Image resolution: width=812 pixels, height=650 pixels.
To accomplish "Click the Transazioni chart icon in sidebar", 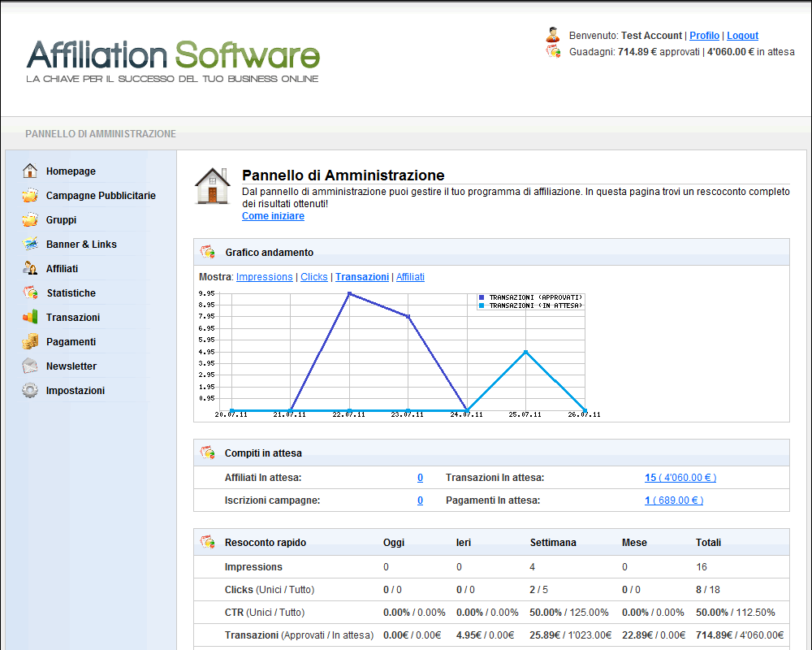I will (x=30, y=318).
